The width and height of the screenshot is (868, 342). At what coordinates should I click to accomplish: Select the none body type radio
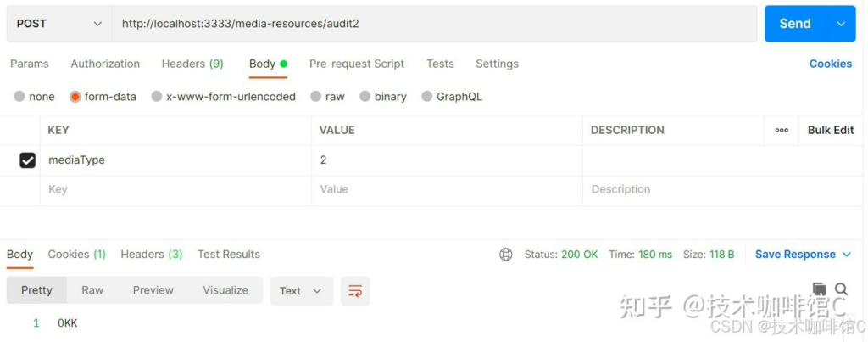tap(19, 97)
